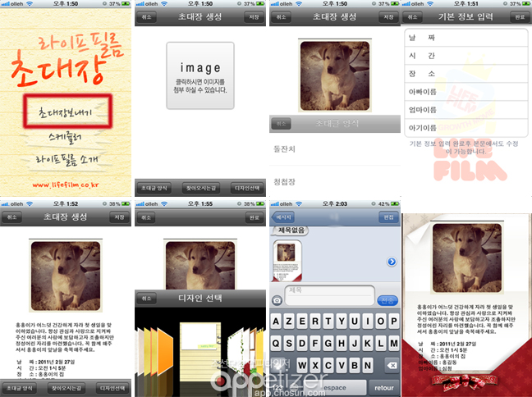This screenshot has height=397, width=532.
Task: Tap 완료 on the 기본 정보 입력 screen
Action: (521, 17)
